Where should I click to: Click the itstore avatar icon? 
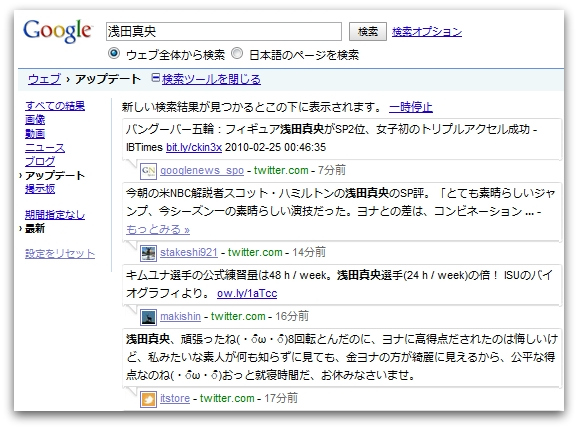(x=148, y=399)
